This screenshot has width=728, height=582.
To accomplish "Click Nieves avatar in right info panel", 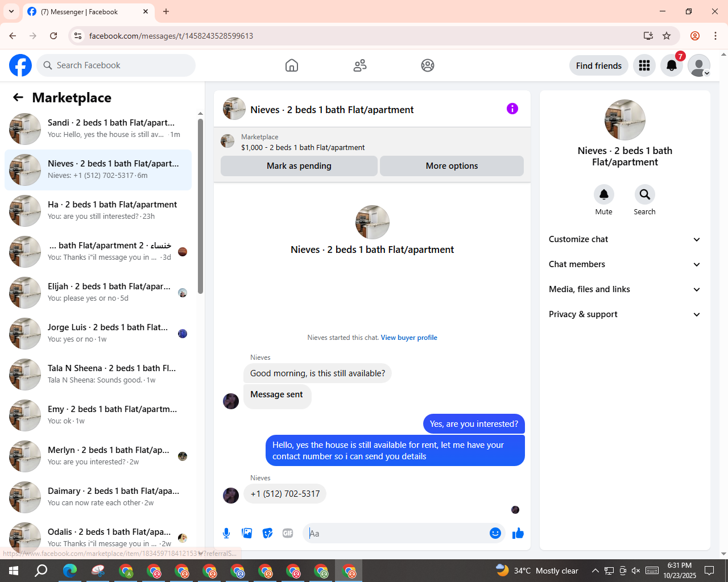I will [x=625, y=120].
